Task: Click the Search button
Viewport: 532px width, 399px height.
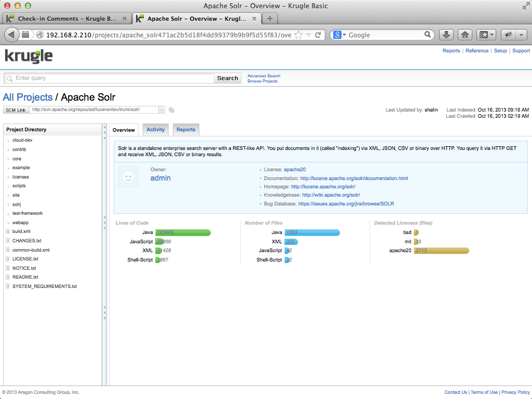Action: [228, 78]
